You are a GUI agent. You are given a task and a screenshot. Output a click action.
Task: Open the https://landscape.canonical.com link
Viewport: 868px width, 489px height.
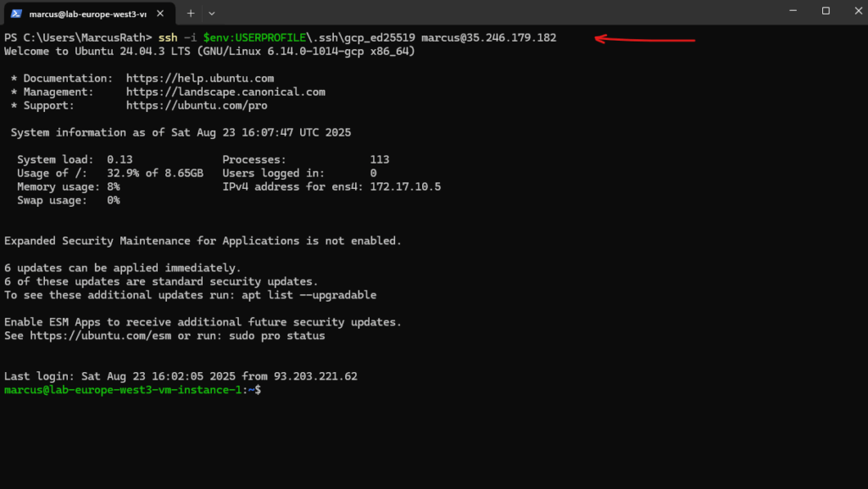[x=225, y=92]
